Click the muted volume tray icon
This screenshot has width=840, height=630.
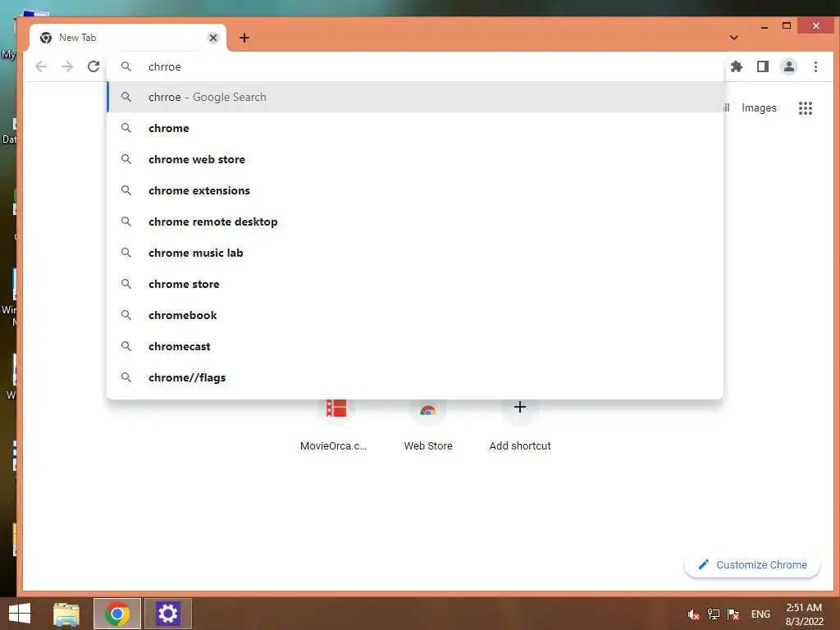pyautogui.click(x=693, y=614)
